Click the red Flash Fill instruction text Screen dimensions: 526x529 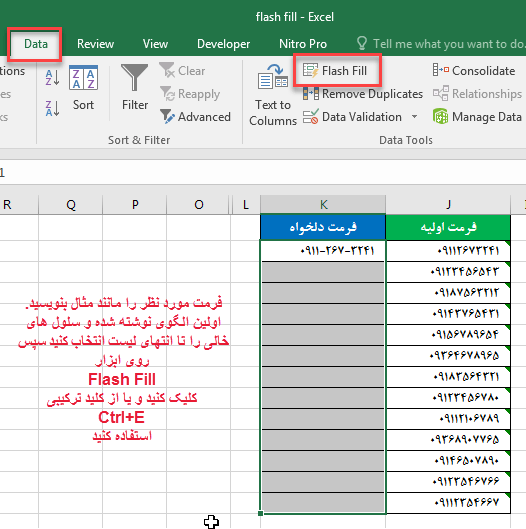[x=122, y=379]
